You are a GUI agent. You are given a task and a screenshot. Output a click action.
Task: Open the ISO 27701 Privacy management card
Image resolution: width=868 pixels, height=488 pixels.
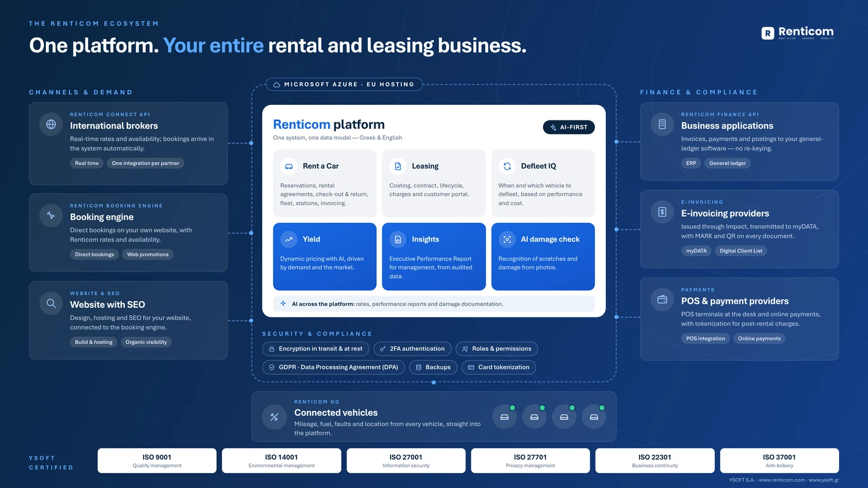(x=530, y=461)
